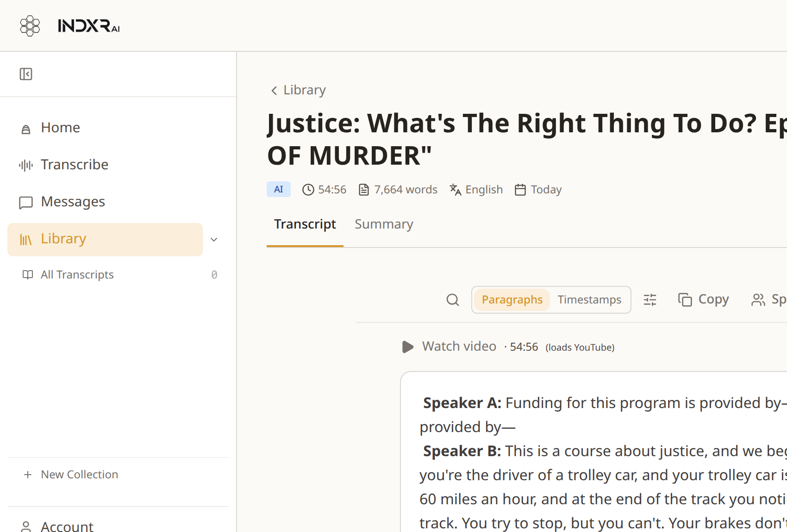Click the Speaker A label
Screen dimensions: 787x532
coord(462,403)
